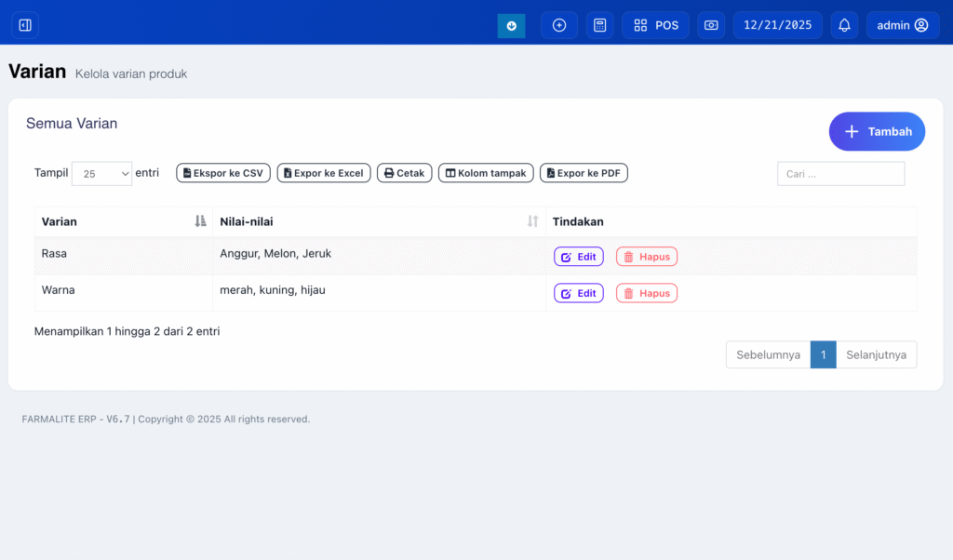Open the calculator icon in top bar
This screenshot has height=560, width=953.
coord(600,25)
